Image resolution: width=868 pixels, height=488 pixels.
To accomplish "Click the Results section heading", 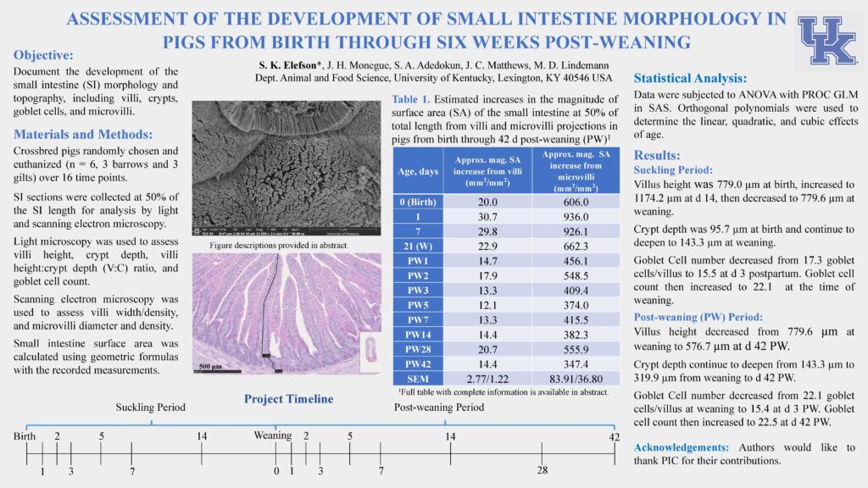I will point(657,155).
